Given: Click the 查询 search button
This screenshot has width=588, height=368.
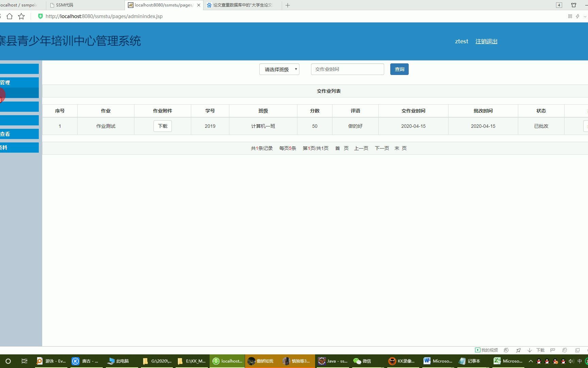Looking at the screenshot, I should pos(399,69).
